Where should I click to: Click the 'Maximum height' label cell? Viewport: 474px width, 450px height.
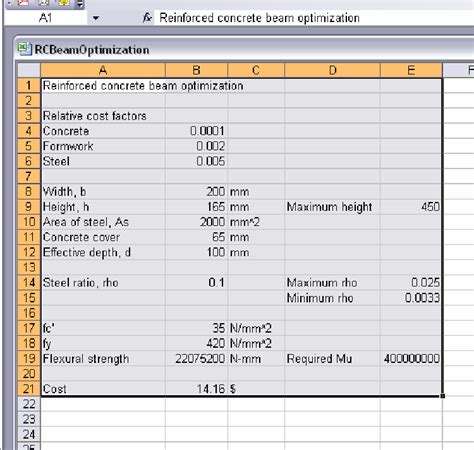coord(332,207)
